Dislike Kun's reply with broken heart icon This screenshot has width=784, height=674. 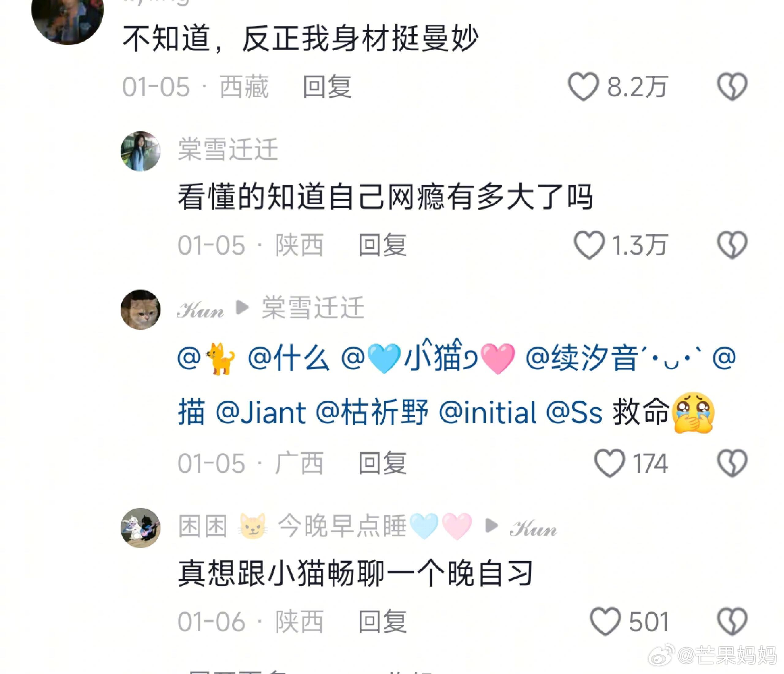click(x=732, y=463)
